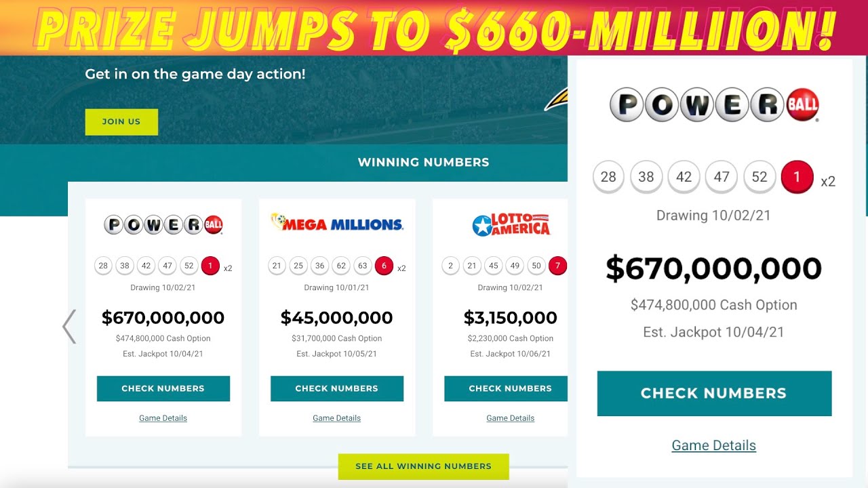Click the red Mega Ball number 6
Screen dimensions: 868x488
point(384,266)
